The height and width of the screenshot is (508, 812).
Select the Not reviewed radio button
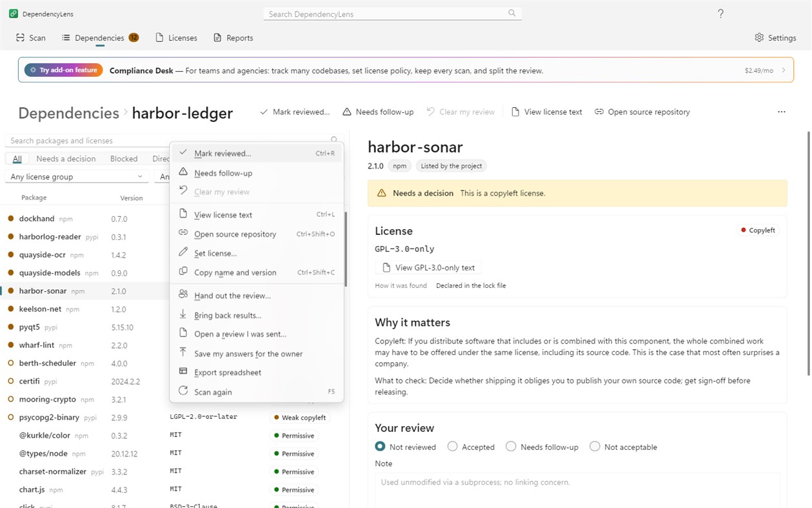pos(380,447)
